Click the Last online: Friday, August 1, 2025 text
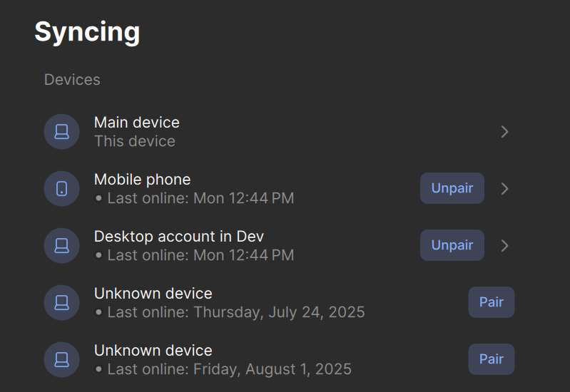570x392 pixels. tap(230, 369)
